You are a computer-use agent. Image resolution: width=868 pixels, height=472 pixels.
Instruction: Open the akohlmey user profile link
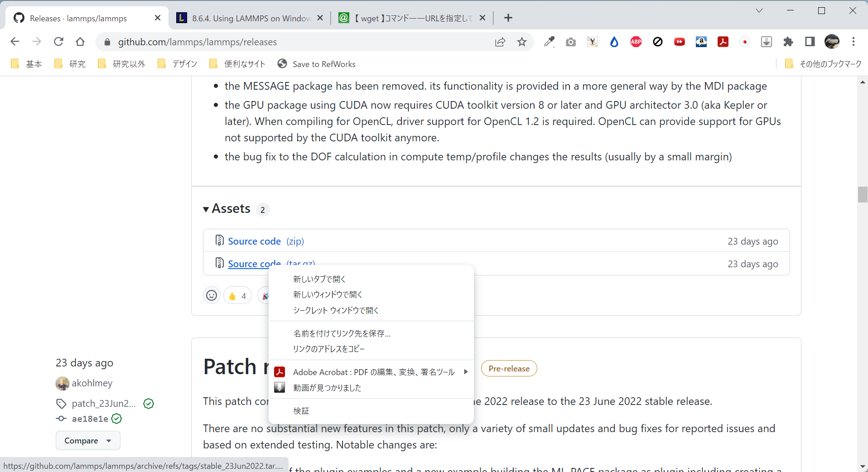(92, 383)
